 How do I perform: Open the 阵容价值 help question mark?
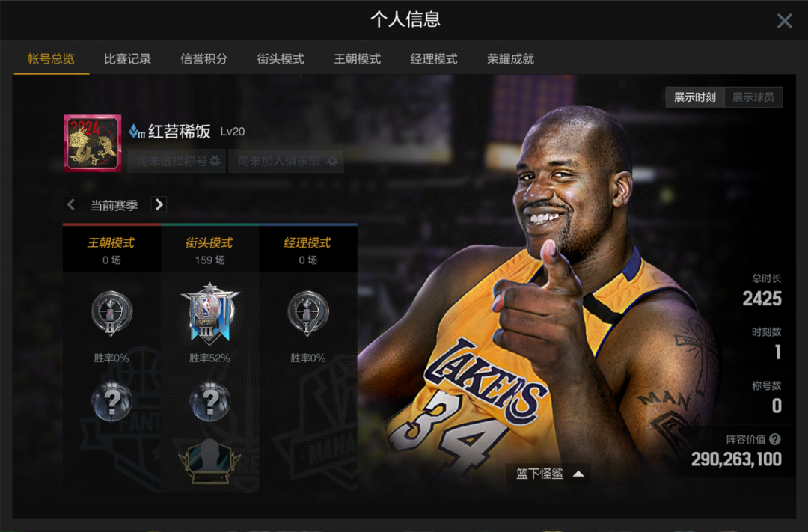tap(775, 439)
